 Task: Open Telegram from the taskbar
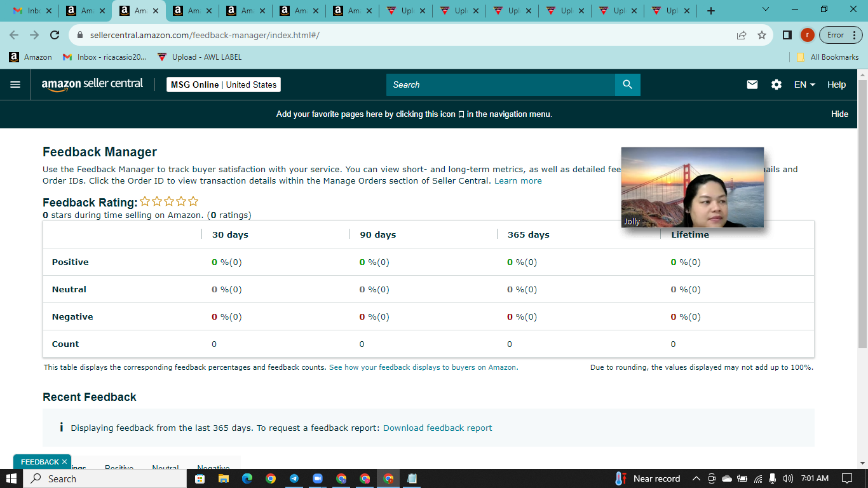[294, 478]
